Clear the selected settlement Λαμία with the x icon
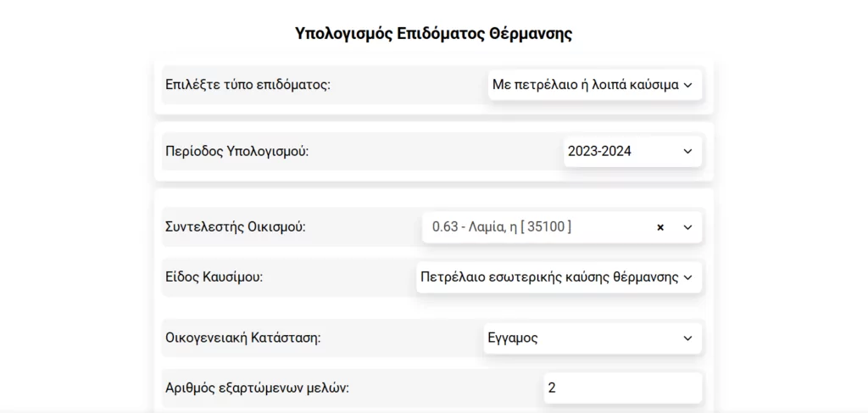Image resolution: width=868 pixels, height=413 pixels. pyautogui.click(x=660, y=227)
